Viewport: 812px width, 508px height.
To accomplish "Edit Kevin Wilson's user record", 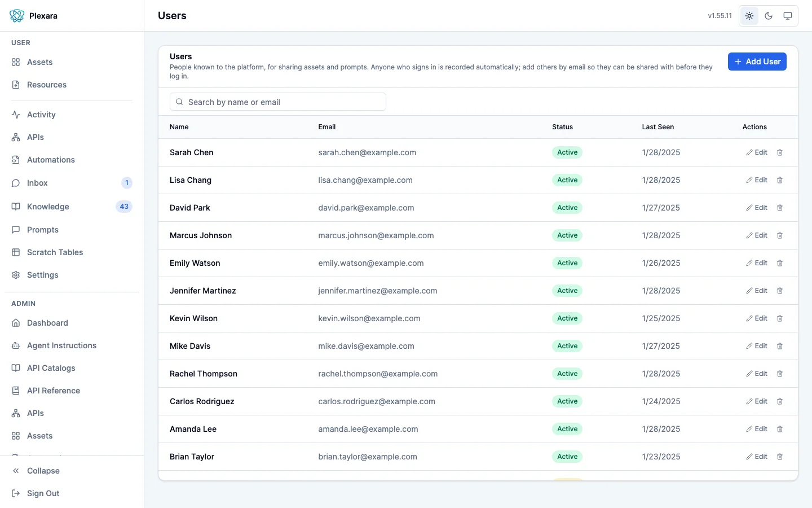I will point(757,318).
